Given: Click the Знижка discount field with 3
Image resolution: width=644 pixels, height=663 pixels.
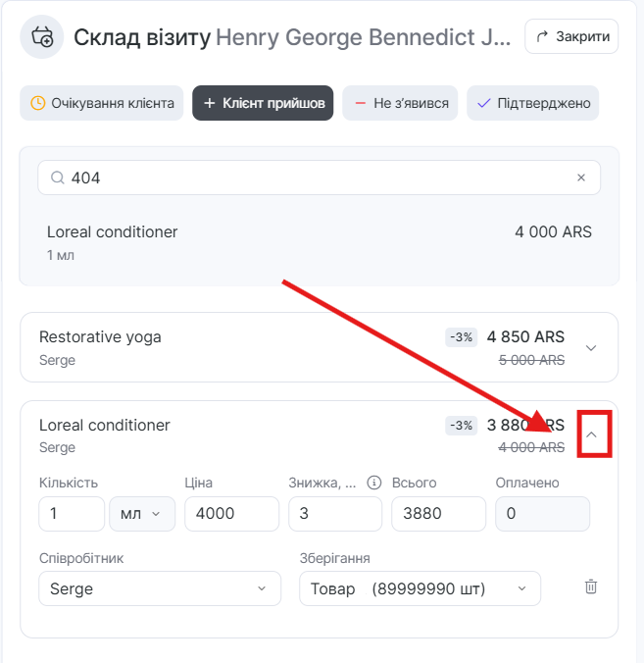Looking at the screenshot, I should coord(334,514).
